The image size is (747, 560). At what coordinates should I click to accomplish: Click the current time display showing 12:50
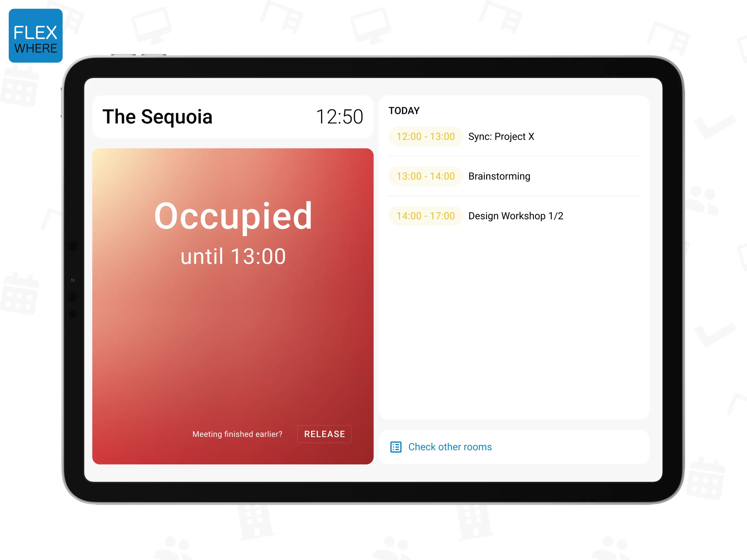click(x=339, y=116)
